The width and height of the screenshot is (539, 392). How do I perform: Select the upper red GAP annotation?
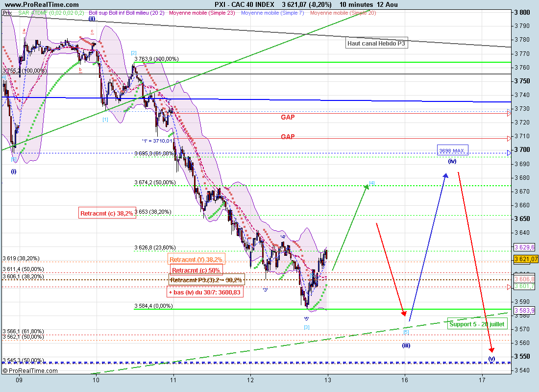click(288, 117)
